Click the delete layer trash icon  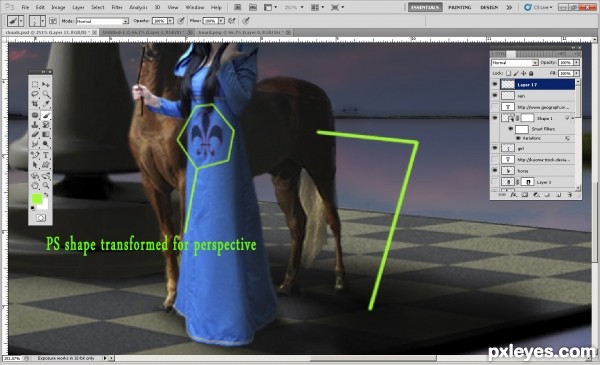pyautogui.click(x=569, y=195)
